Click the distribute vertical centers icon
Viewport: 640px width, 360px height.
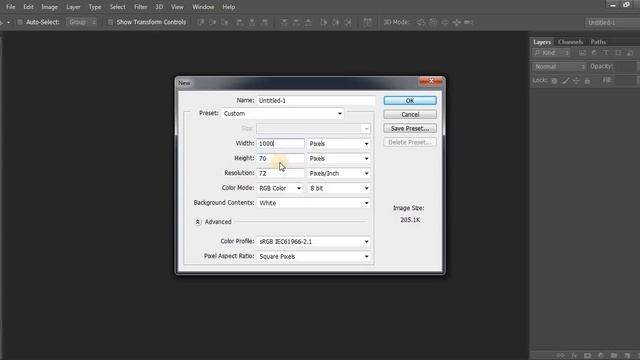(x=296, y=22)
